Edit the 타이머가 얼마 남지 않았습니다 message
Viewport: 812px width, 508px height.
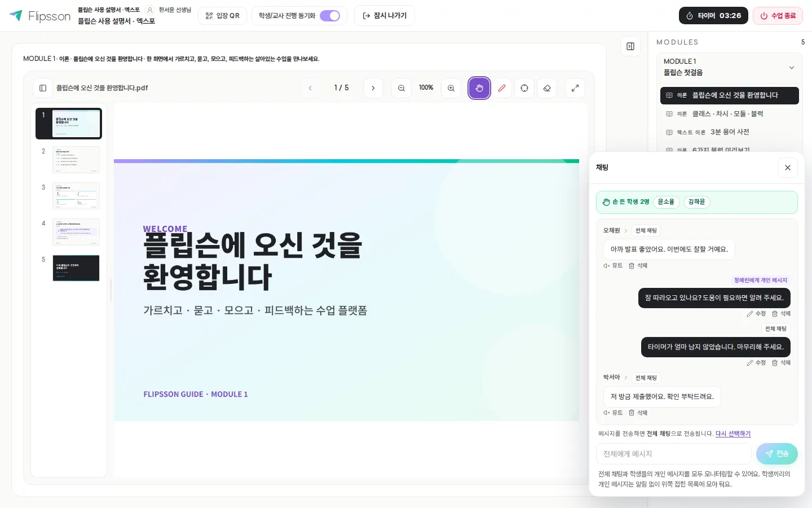coord(756,363)
